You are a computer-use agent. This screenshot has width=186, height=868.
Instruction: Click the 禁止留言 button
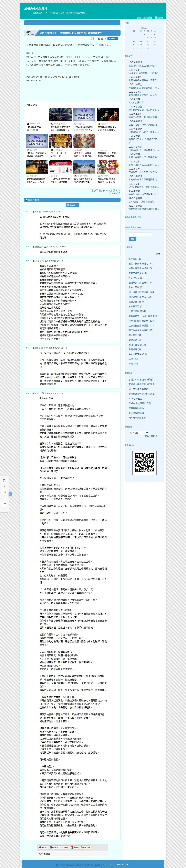click(72, 205)
